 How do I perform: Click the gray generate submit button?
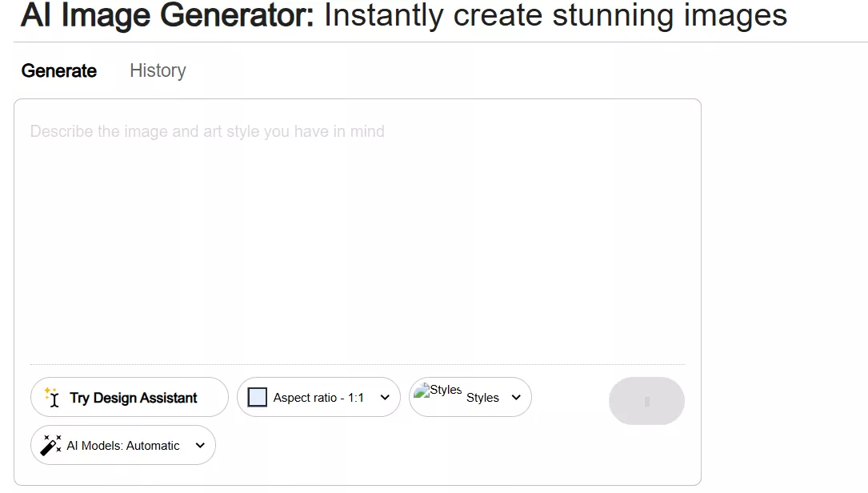click(646, 401)
